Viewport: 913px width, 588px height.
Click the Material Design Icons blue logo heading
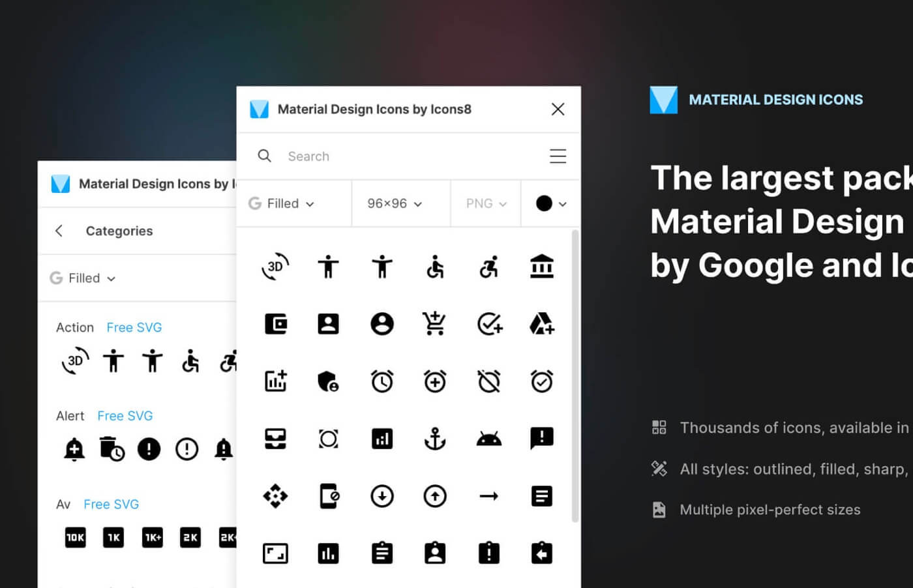click(756, 100)
